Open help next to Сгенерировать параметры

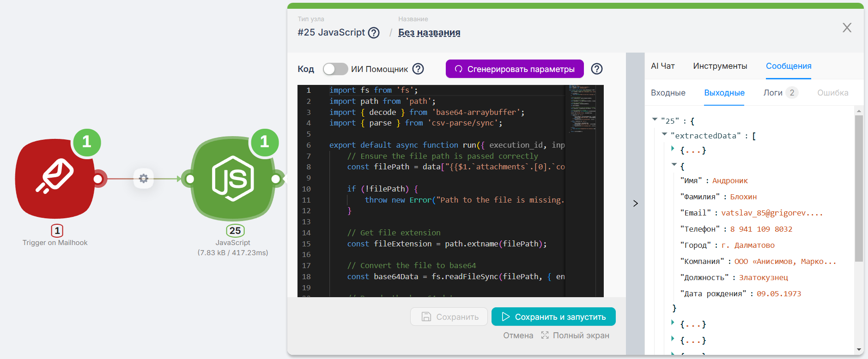(x=597, y=69)
